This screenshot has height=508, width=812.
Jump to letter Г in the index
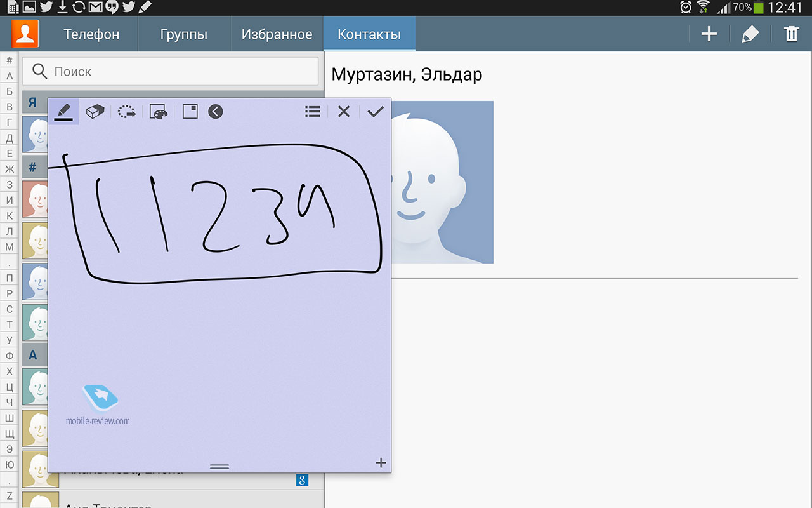tap(10, 123)
